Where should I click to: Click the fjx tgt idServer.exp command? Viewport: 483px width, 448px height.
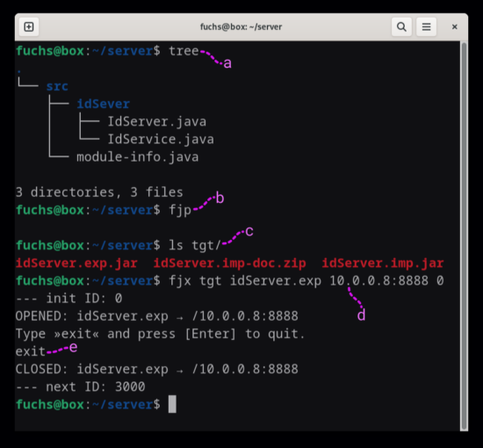click(x=306, y=281)
